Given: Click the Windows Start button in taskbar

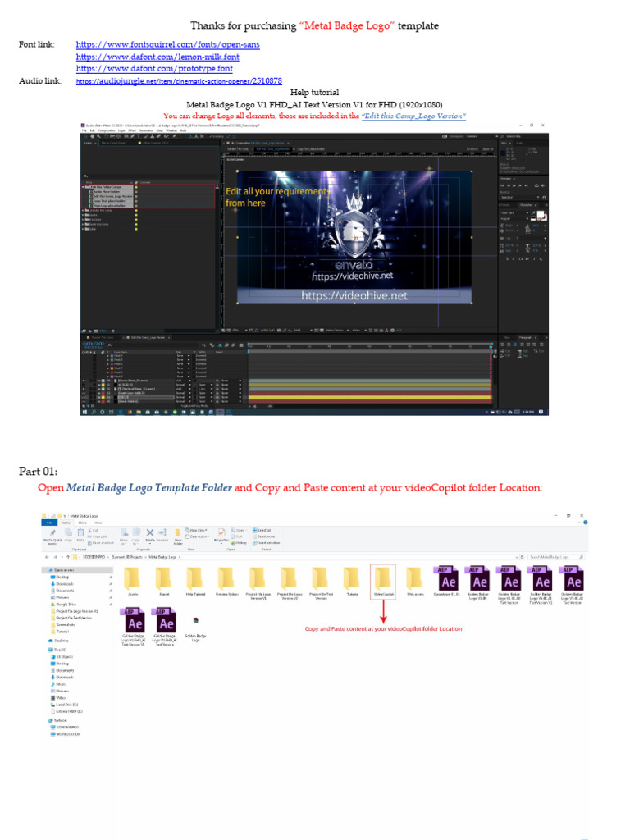Looking at the screenshot, I should 84,413.
